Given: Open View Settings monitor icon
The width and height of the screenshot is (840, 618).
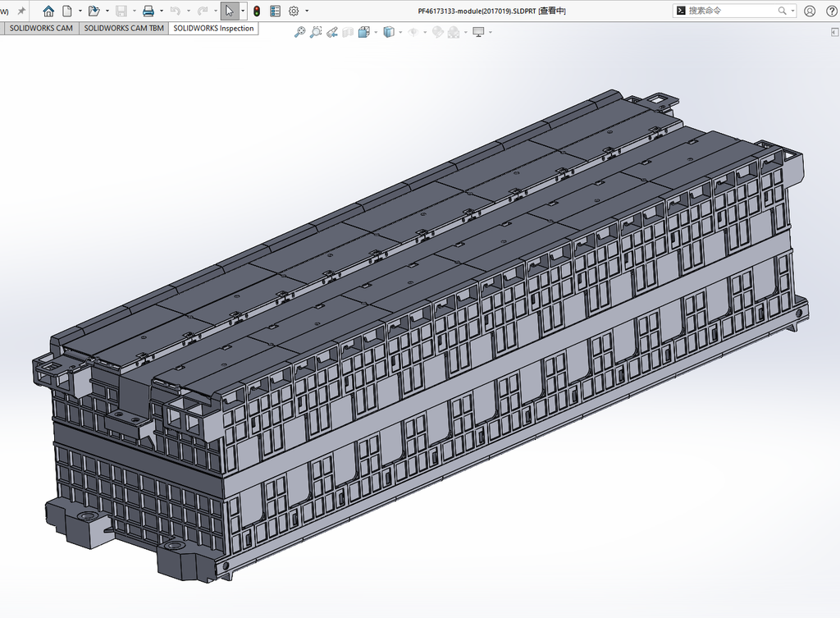Looking at the screenshot, I should pos(478,32).
